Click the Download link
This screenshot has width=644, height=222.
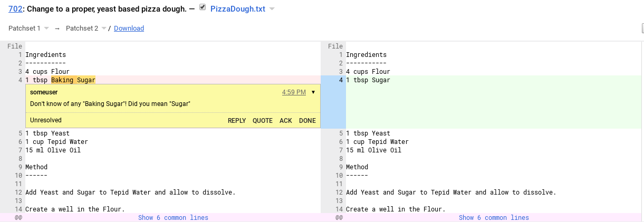click(129, 28)
